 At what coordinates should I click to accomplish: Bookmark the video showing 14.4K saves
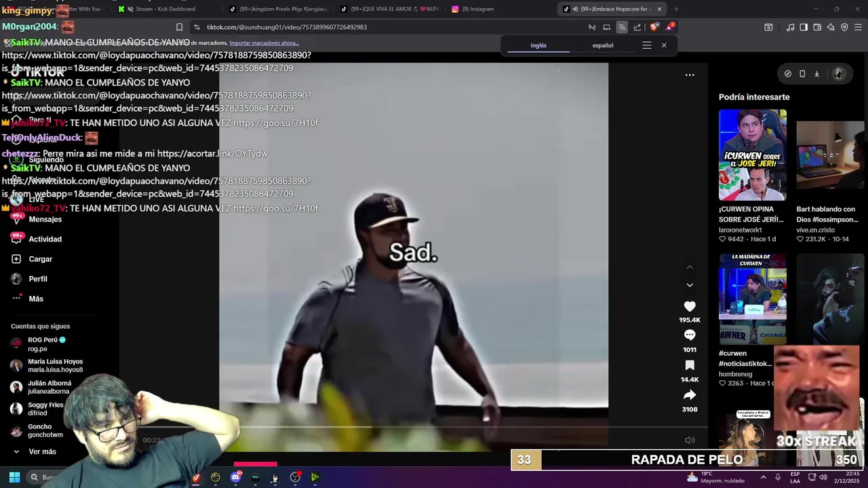690,365
